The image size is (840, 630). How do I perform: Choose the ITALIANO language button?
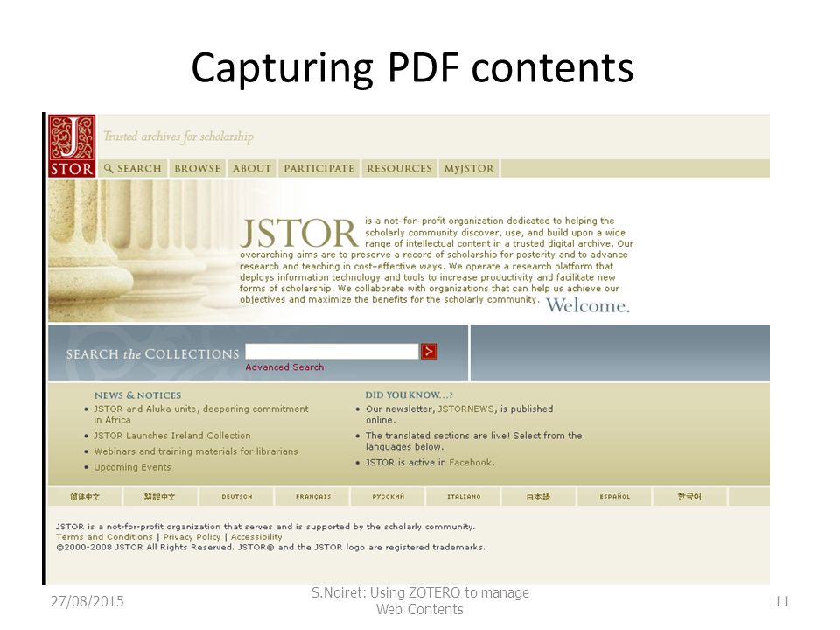[x=464, y=497]
